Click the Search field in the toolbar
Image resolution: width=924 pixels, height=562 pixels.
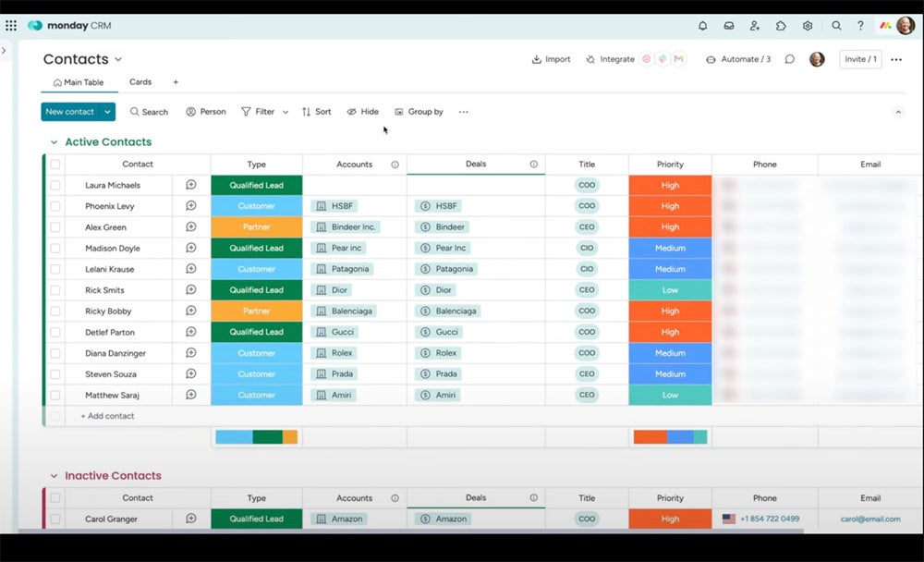click(149, 112)
